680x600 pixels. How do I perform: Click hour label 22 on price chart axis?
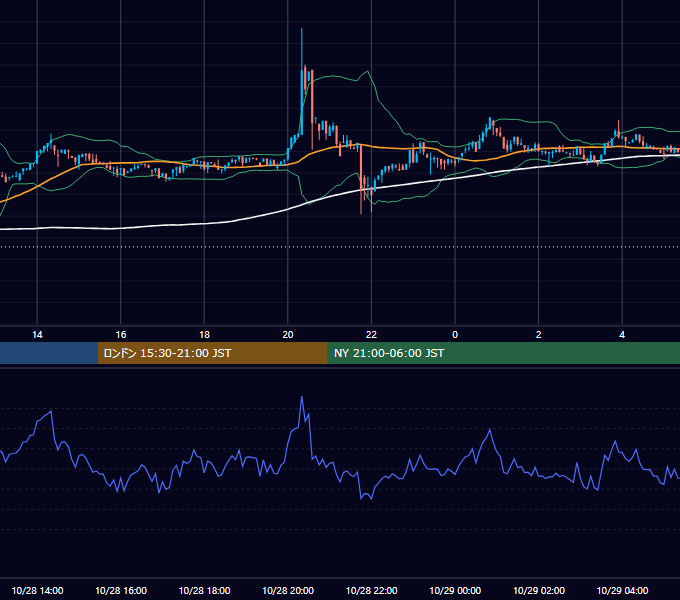(371, 335)
